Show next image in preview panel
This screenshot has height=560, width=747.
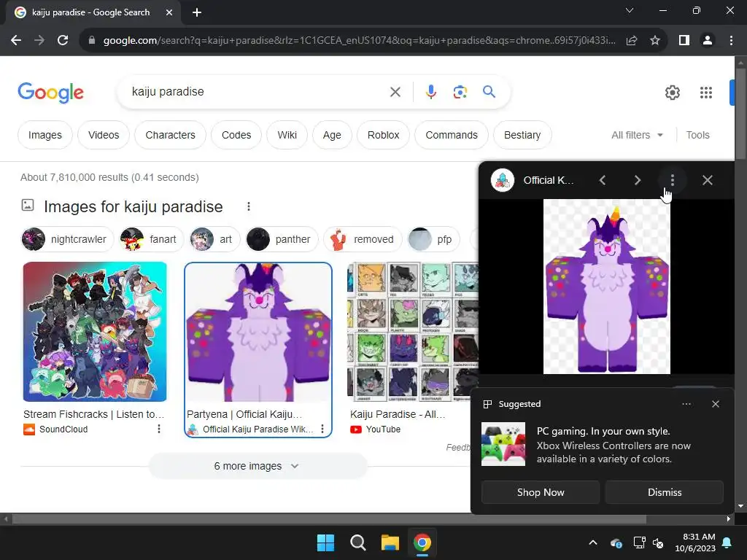[637, 180]
